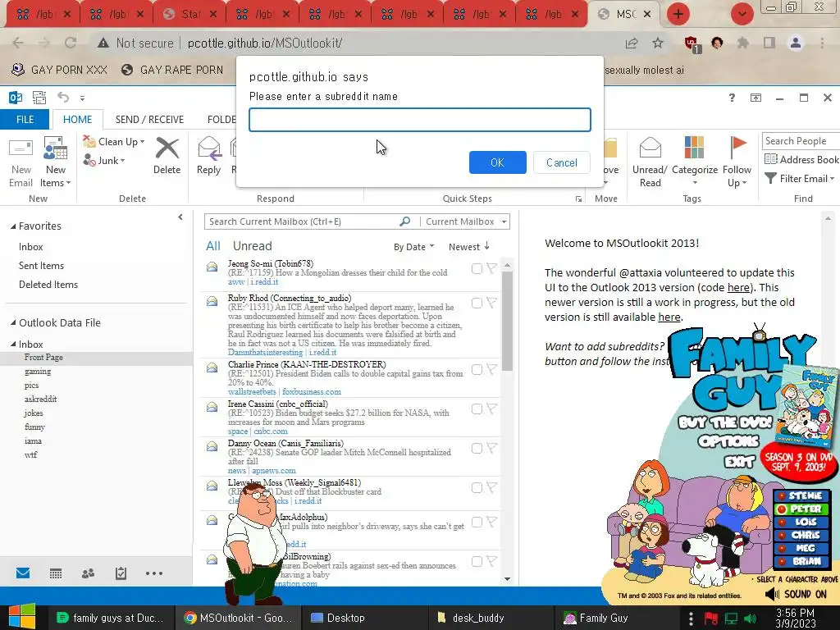Focus the subreddit name text field
The image size is (840, 630).
coord(419,120)
